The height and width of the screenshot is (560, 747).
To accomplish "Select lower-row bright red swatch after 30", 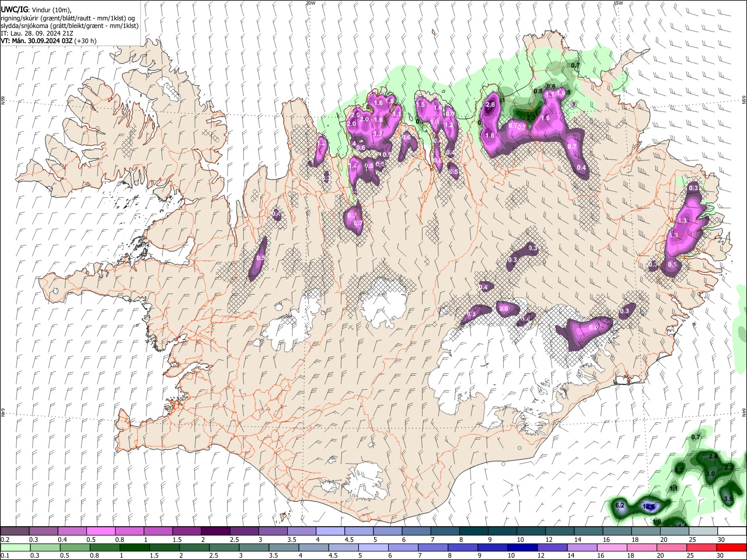I will [x=731, y=547].
